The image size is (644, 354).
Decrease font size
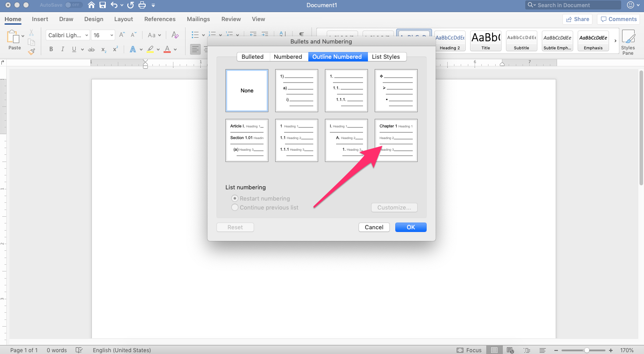pos(134,35)
